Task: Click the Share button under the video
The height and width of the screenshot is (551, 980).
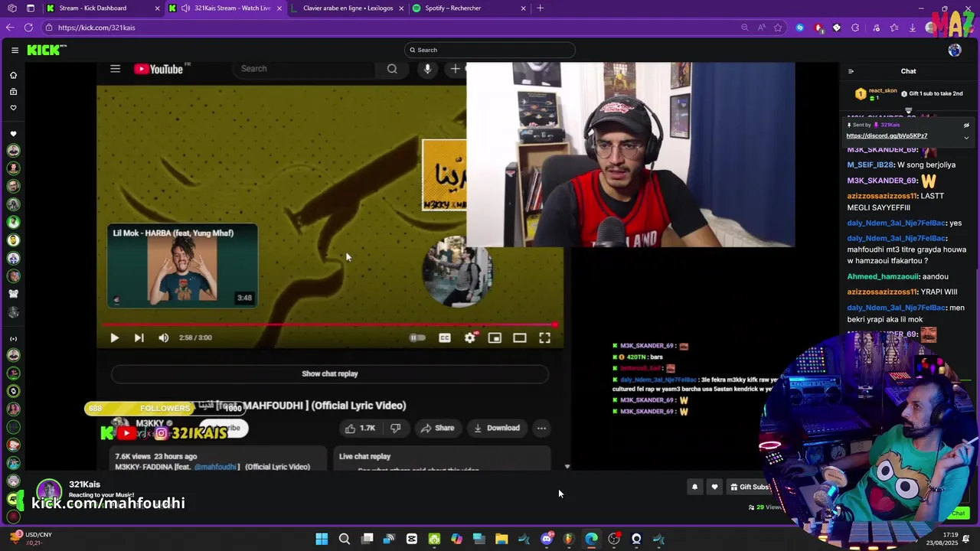Action: 437,428
